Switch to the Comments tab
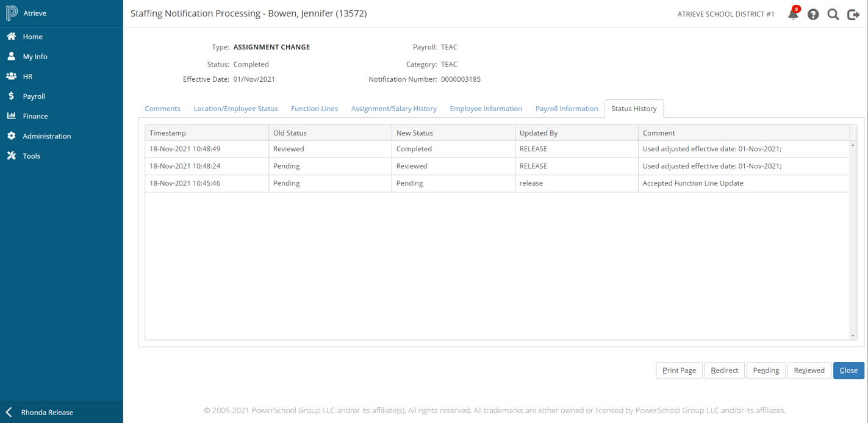Screen dimensions: 868x423 162,109
